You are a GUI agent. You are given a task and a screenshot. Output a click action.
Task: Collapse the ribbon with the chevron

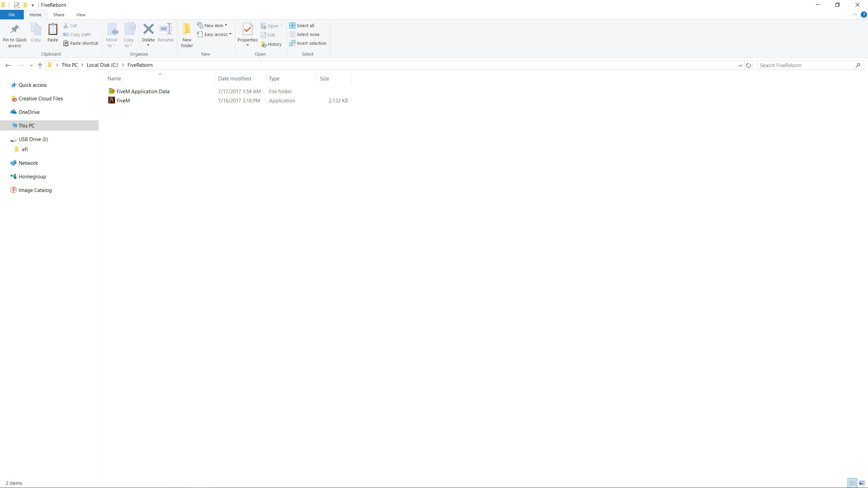click(x=855, y=15)
